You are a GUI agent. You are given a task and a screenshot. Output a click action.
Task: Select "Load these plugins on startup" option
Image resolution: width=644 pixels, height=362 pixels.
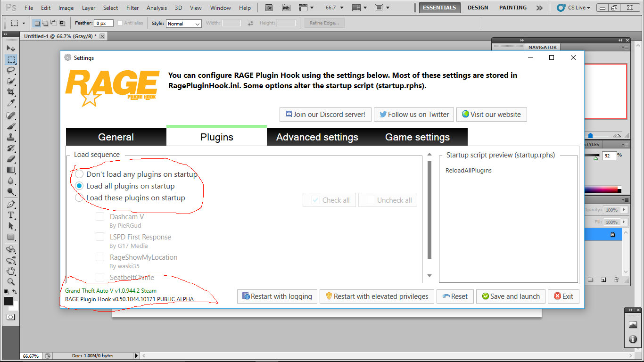(79, 198)
